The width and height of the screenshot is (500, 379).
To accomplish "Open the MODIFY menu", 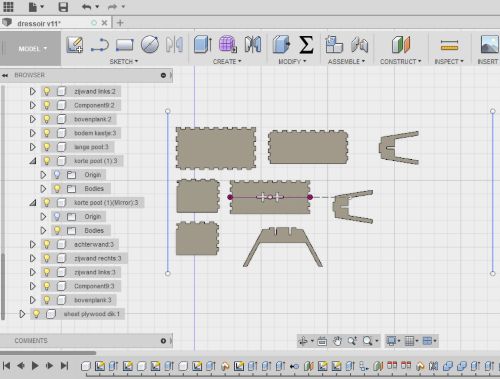I will point(292,62).
